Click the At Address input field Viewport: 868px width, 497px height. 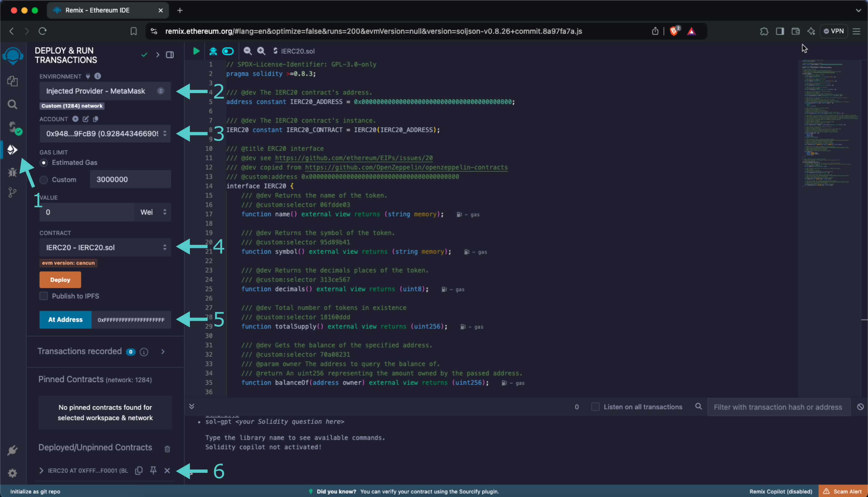(131, 319)
